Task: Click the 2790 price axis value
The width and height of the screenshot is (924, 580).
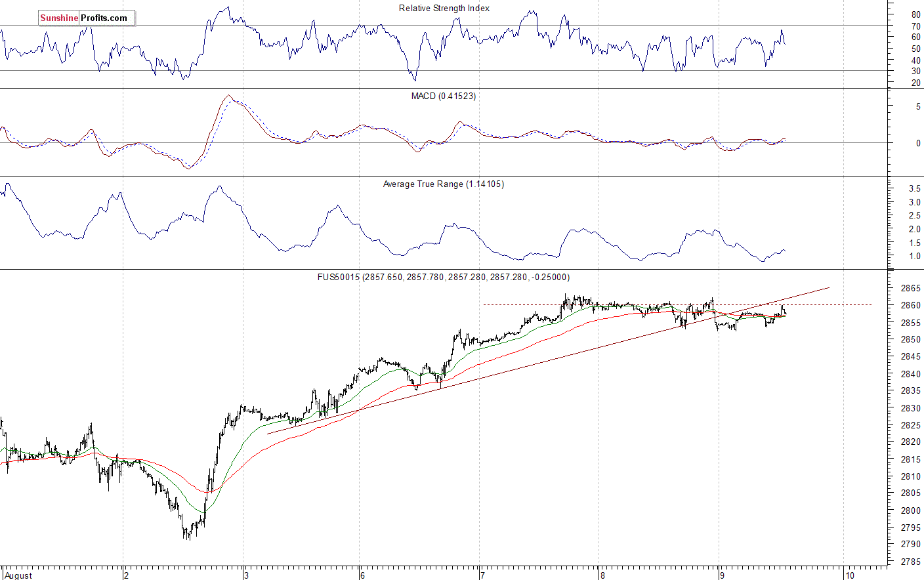Action: 910,545
